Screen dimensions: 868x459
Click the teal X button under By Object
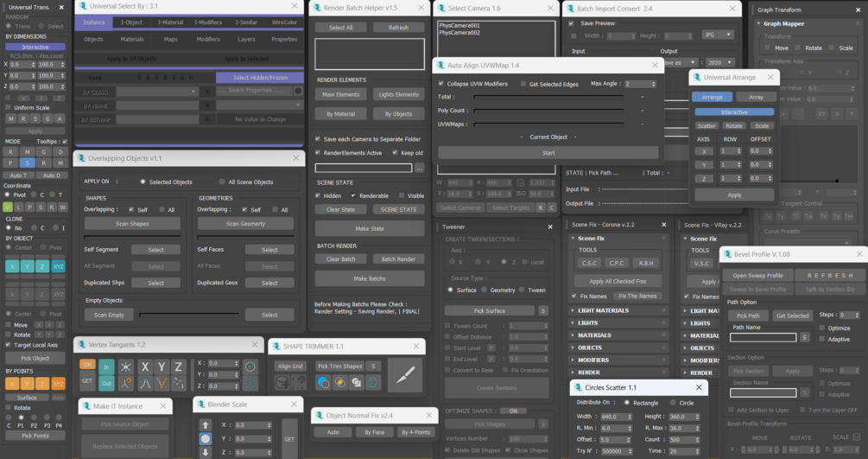[11, 266]
